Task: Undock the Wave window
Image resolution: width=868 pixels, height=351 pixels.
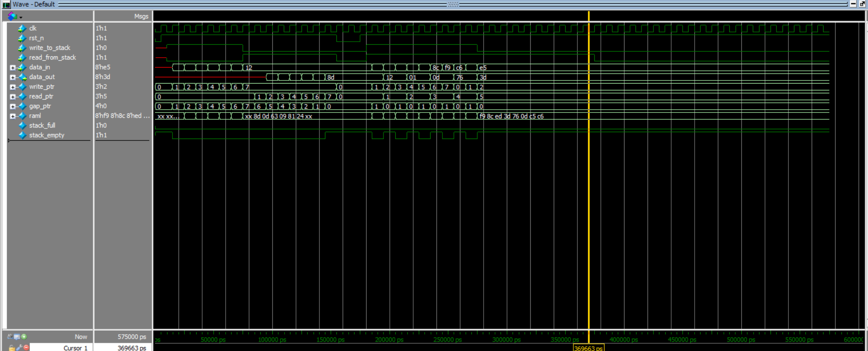Action: (x=863, y=4)
